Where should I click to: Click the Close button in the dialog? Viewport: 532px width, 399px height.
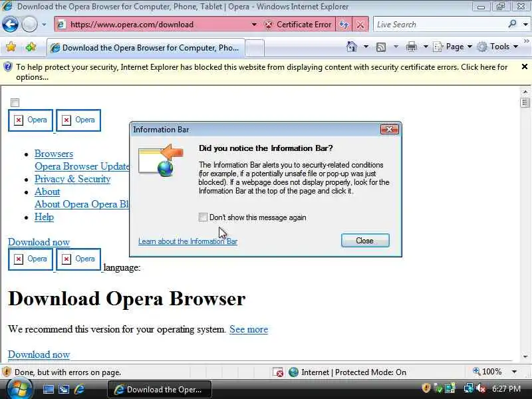click(365, 241)
